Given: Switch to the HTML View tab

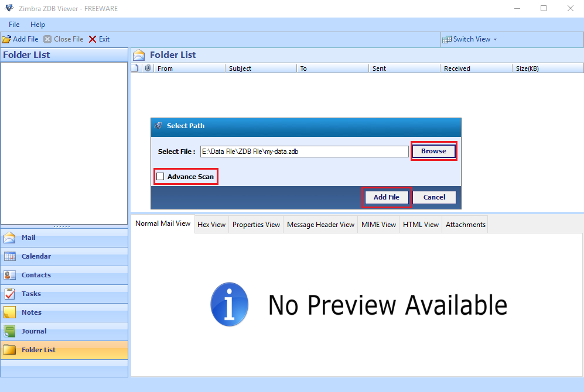Looking at the screenshot, I should [421, 225].
